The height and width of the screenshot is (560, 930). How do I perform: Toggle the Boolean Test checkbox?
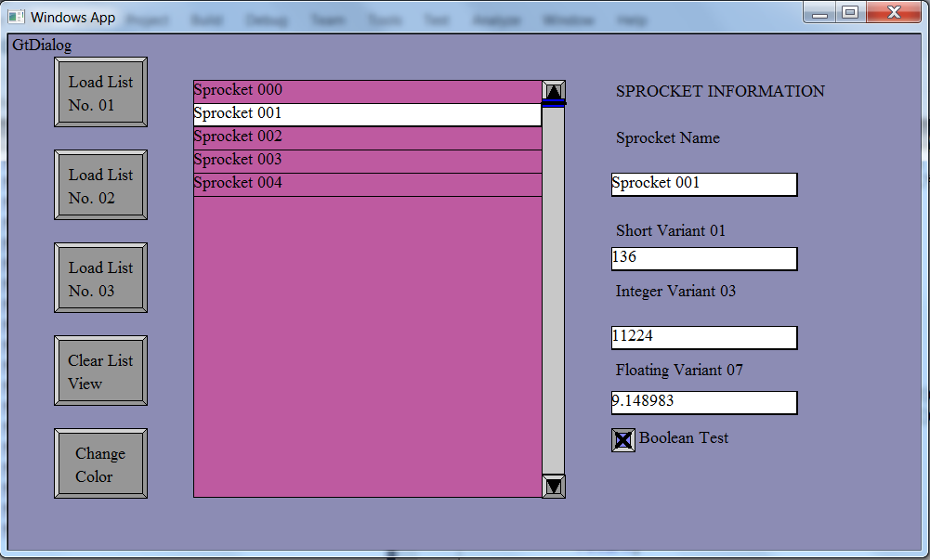point(622,439)
